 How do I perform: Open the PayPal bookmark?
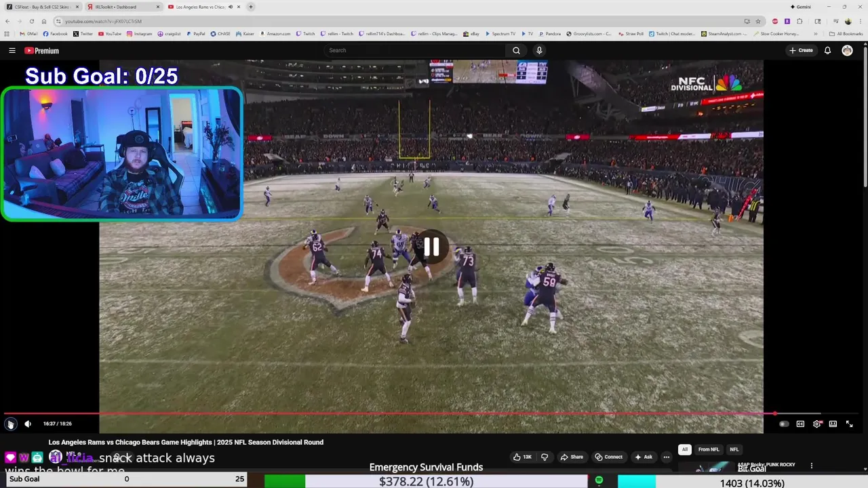195,33
